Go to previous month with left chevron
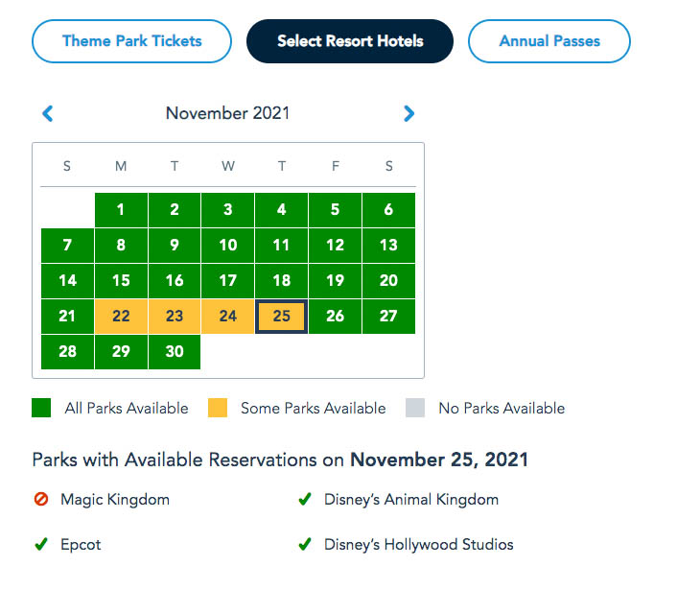 pos(47,113)
